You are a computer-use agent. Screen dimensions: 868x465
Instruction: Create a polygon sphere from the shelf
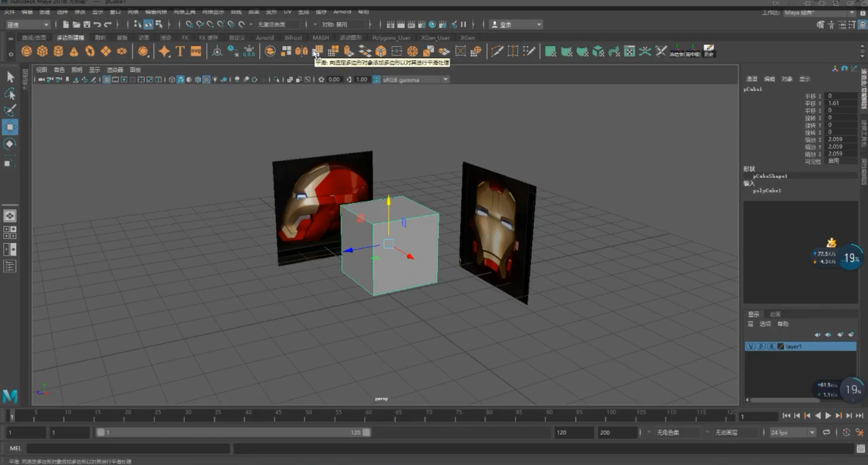tap(27, 51)
